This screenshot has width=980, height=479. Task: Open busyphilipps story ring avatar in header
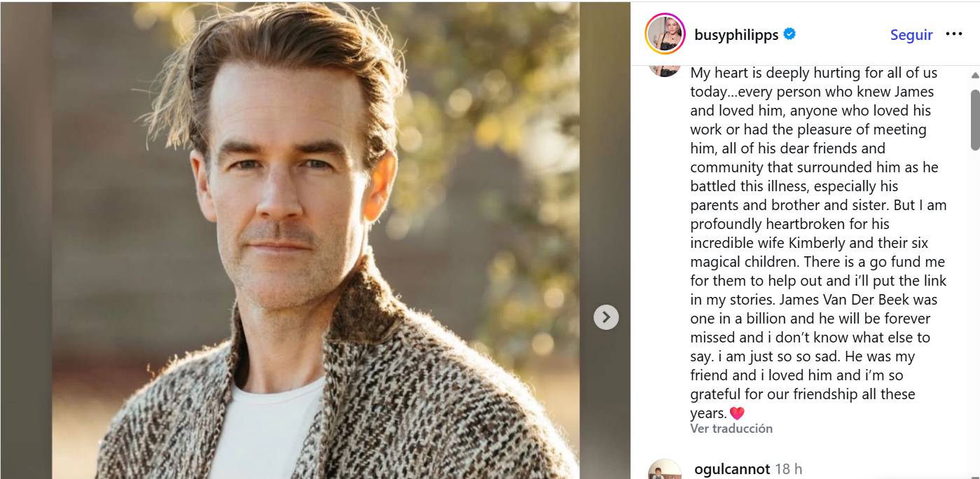point(665,34)
